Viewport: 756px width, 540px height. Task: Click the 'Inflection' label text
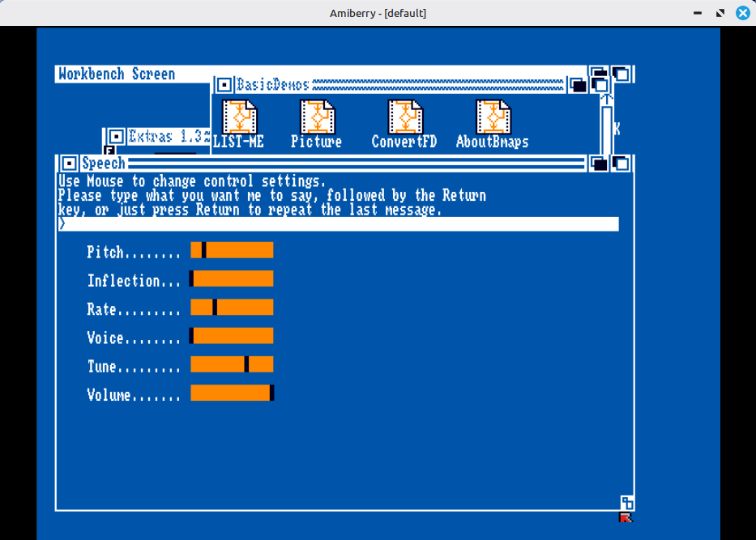point(123,280)
